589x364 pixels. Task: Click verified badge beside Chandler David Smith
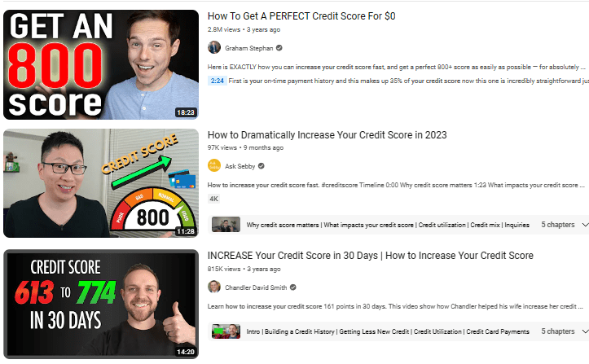click(x=293, y=287)
